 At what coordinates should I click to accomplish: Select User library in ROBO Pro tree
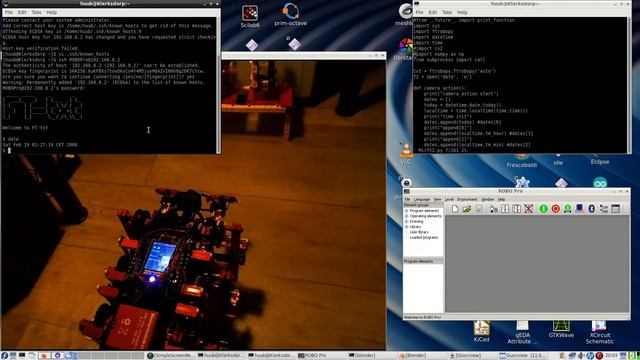coord(419,232)
